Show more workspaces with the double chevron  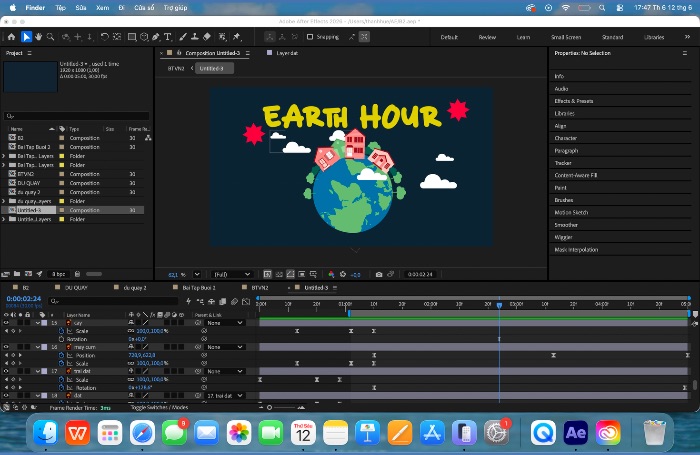[687, 37]
